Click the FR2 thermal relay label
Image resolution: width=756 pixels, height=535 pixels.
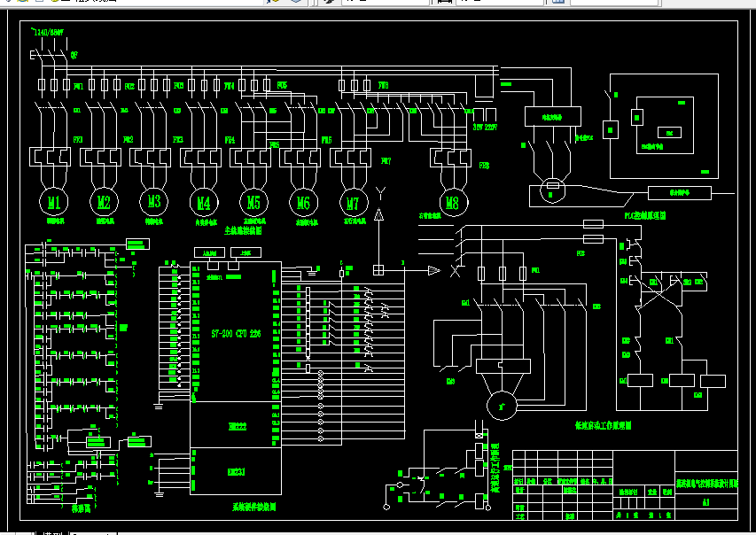(x=128, y=139)
